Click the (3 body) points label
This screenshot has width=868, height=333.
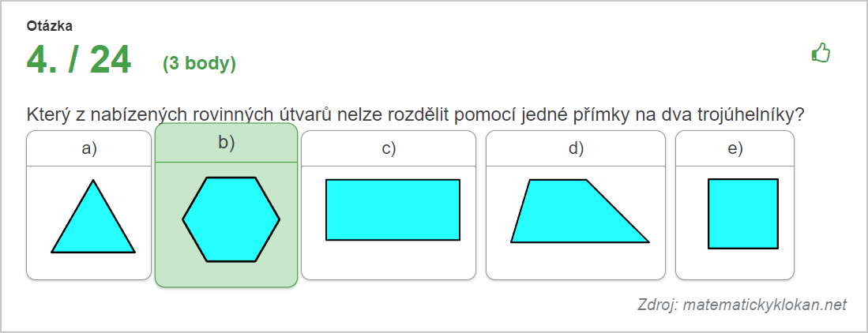tap(199, 64)
